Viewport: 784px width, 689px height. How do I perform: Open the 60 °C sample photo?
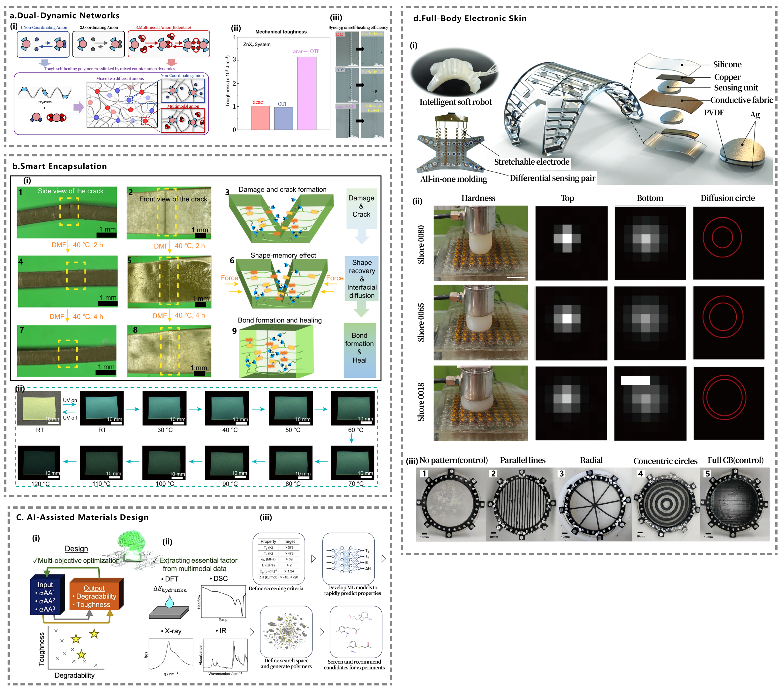353,408
